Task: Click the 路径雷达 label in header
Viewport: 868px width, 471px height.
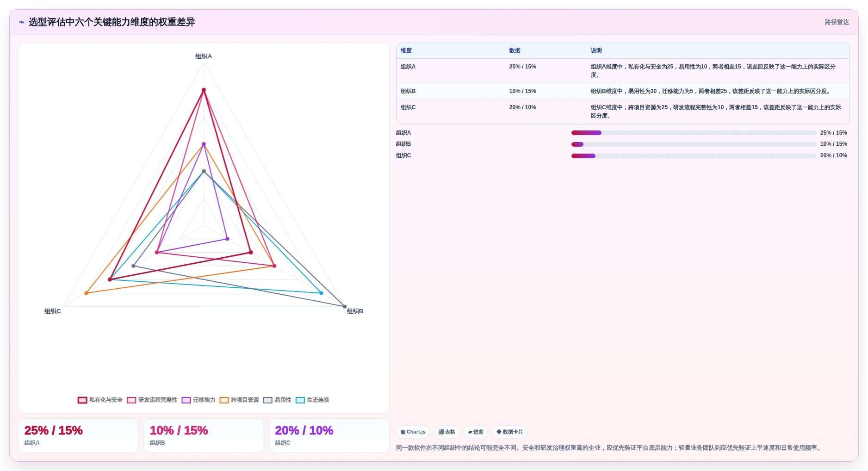Action: click(837, 22)
